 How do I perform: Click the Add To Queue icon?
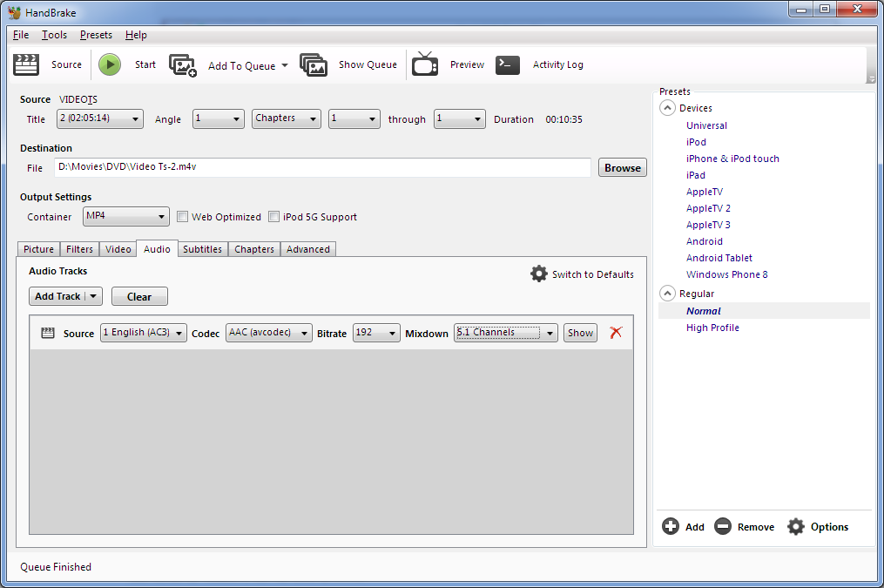(x=183, y=65)
